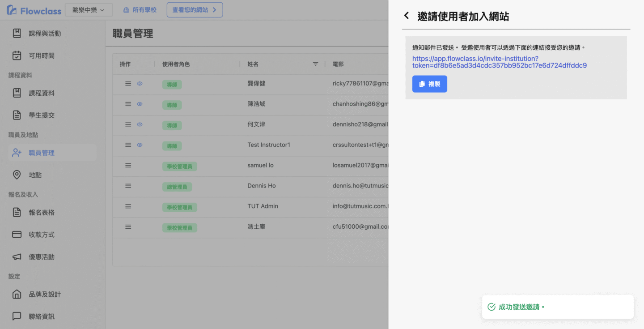Click the back arrow in invite panel

407,16
